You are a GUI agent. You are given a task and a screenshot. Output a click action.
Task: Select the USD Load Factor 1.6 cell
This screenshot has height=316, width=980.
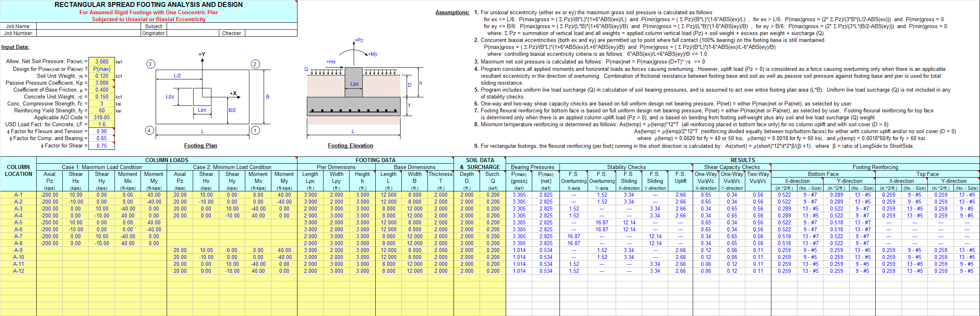(x=101, y=124)
